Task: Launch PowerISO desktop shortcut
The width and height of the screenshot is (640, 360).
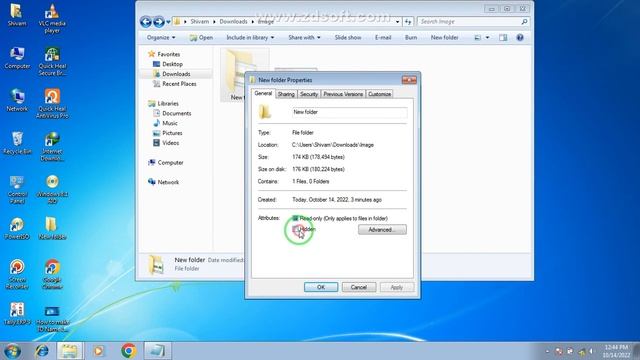Action: click(17, 229)
